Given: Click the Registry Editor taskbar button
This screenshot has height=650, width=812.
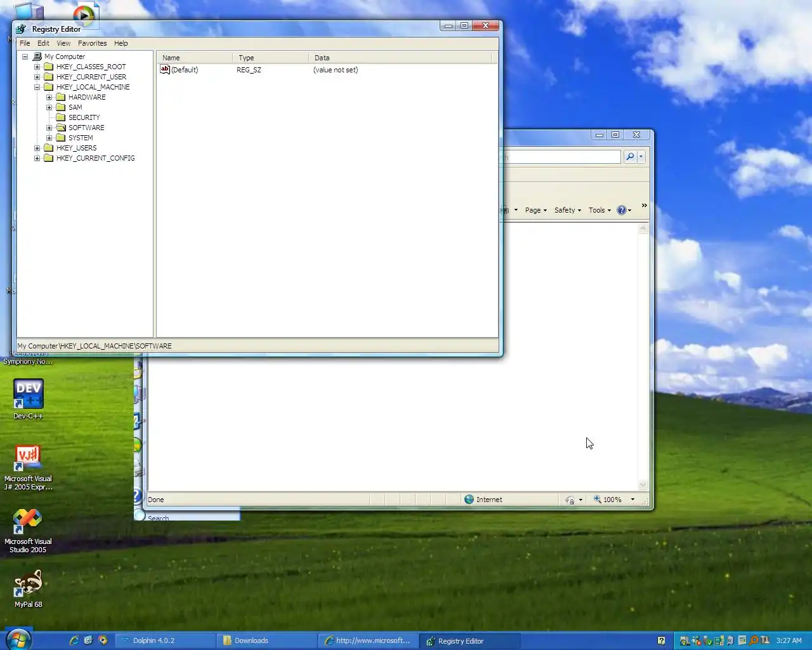Looking at the screenshot, I should pos(469,640).
